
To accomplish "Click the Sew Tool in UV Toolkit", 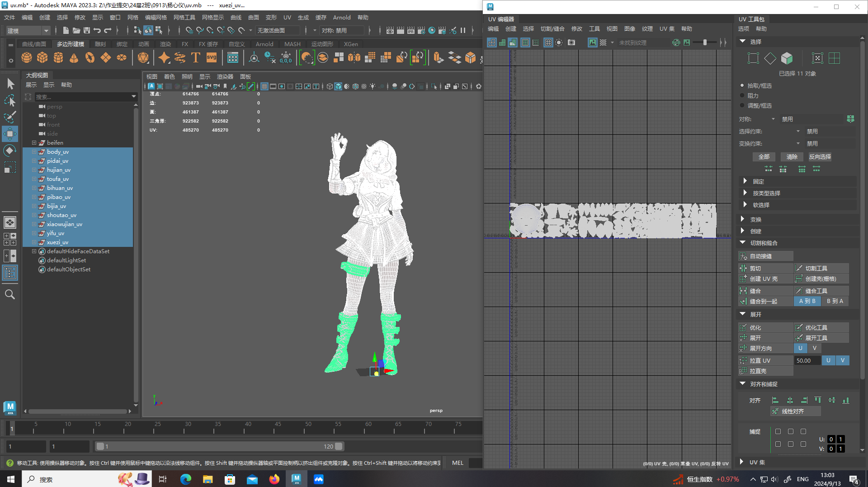I will (821, 291).
